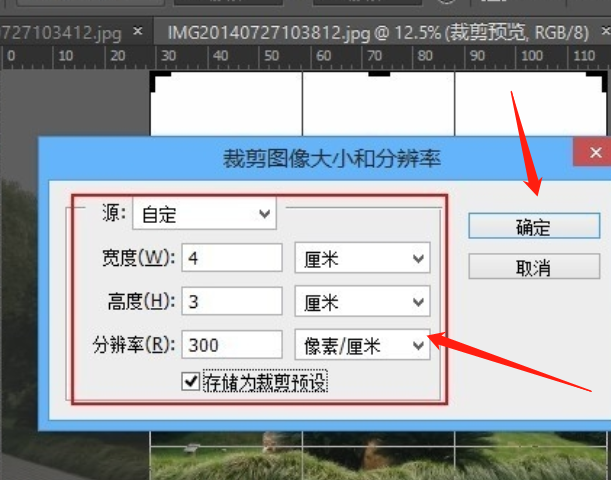Click the 分辨率 resolution input field
This screenshot has width=611, height=480.
pyautogui.click(x=232, y=344)
